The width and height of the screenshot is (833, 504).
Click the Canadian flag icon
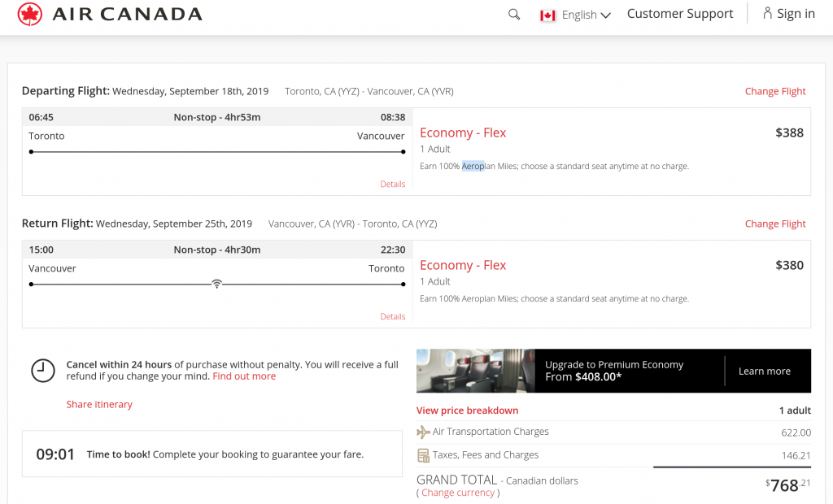pos(547,15)
